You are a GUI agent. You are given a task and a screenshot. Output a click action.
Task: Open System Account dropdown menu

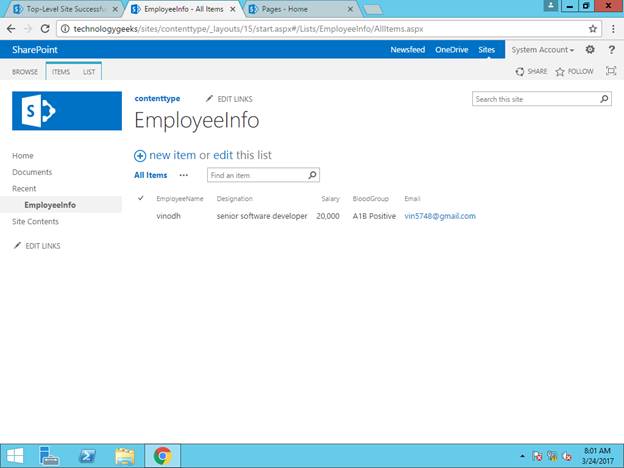[x=542, y=50]
